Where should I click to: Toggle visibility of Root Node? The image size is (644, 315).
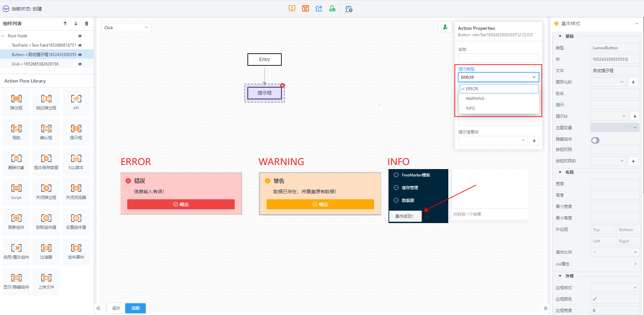click(80, 36)
